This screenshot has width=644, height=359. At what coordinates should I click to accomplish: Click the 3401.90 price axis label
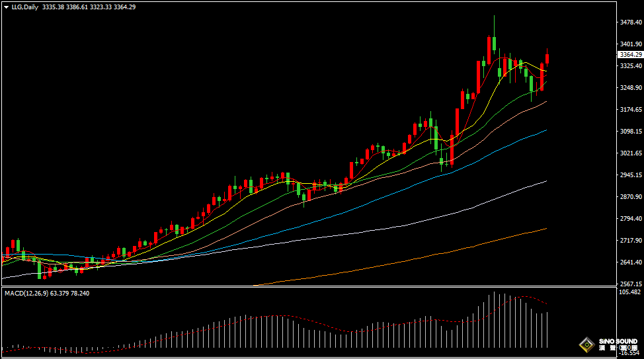(x=630, y=44)
